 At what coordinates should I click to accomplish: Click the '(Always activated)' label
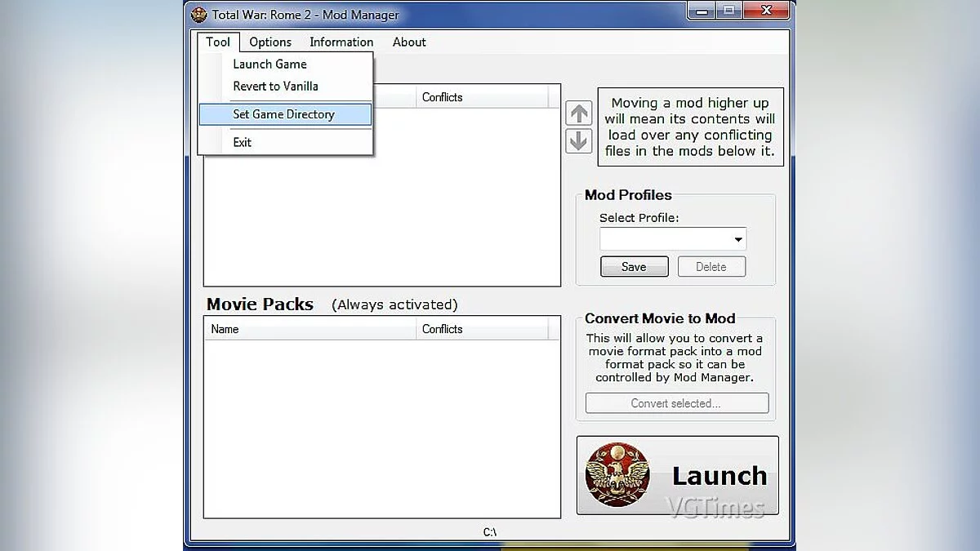[394, 304]
